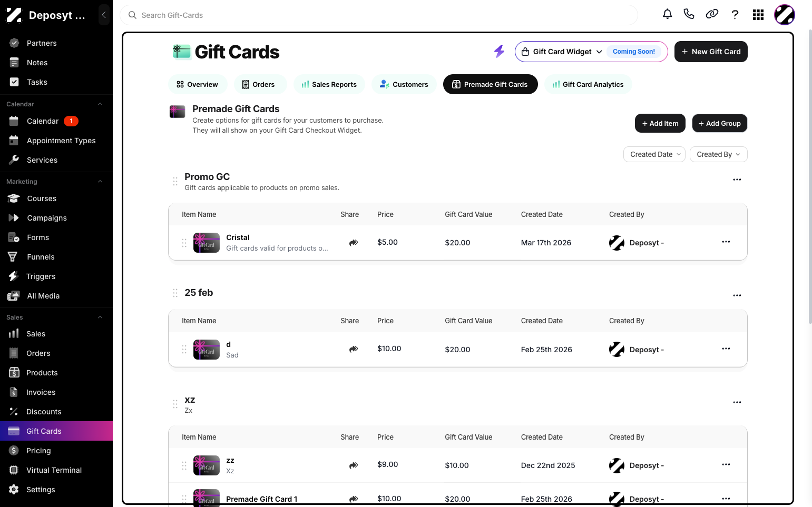
Task: Click the purple lightning bolt icon
Action: pyautogui.click(x=499, y=51)
